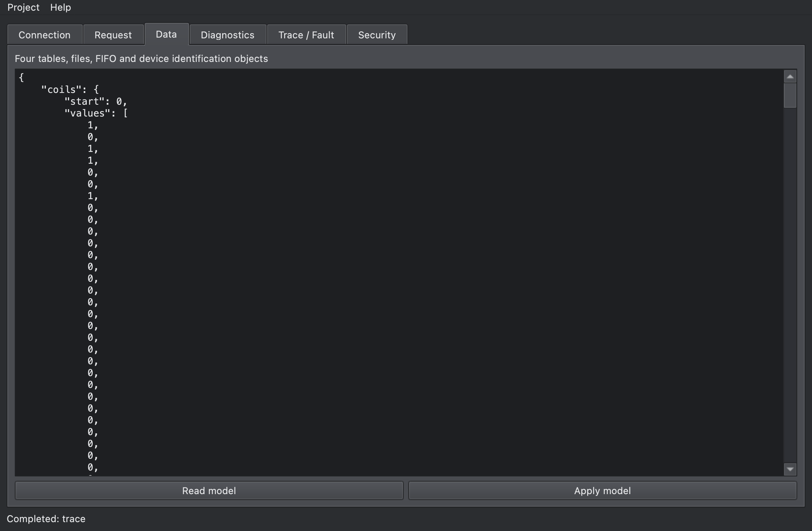
Task: Click the "coils": { line in the editor
Action: [70, 90]
